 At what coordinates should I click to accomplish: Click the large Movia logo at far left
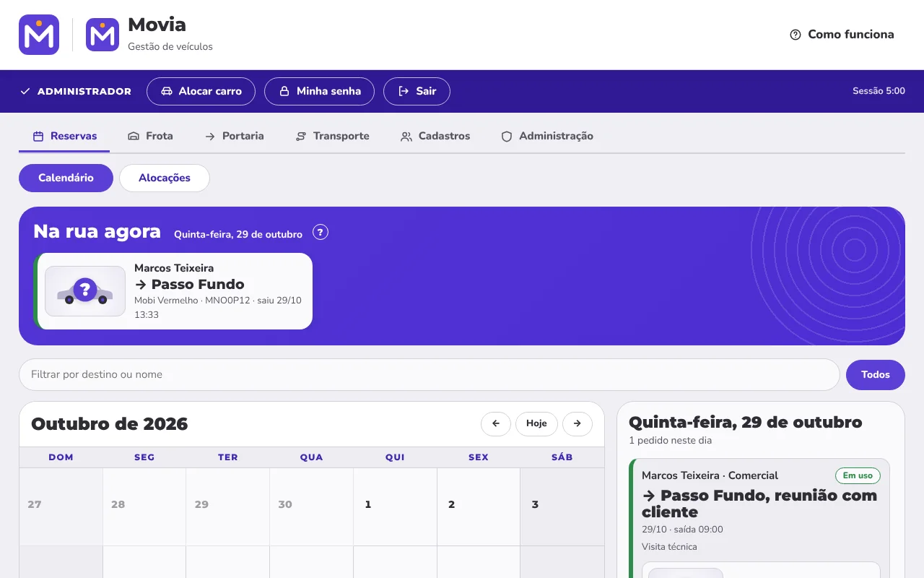click(x=39, y=35)
